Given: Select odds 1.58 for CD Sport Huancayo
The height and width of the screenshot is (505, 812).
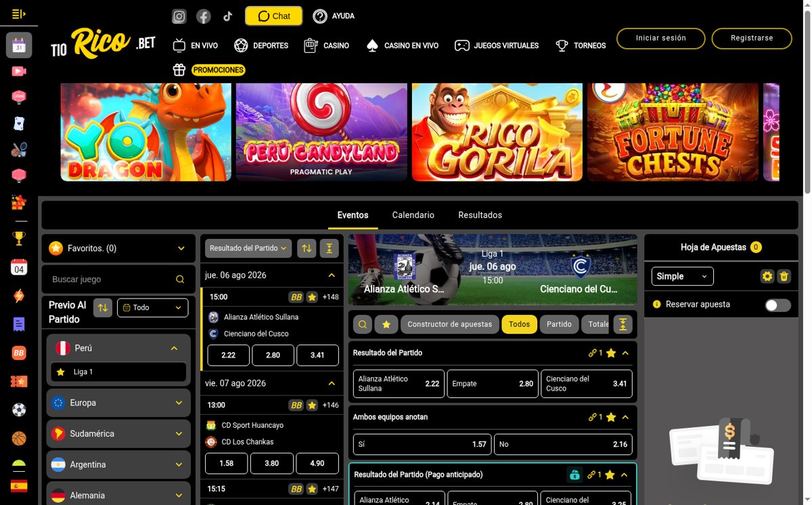Looking at the screenshot, I should point(226,464).
